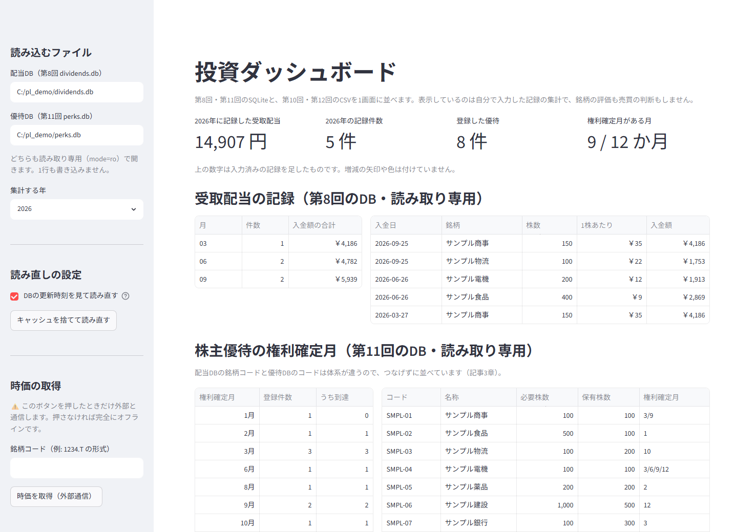Click the 1株あたり column header
756x532 pixels.
click(612, 225)
